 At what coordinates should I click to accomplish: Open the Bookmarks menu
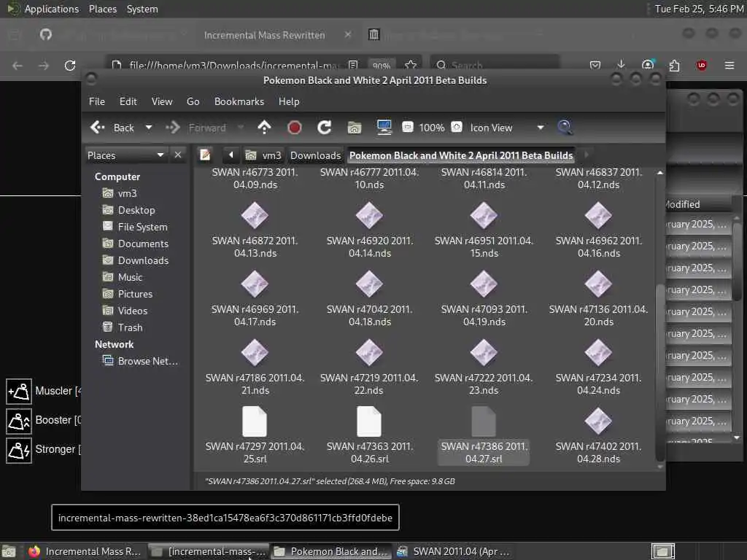click(x=239, y=101)
